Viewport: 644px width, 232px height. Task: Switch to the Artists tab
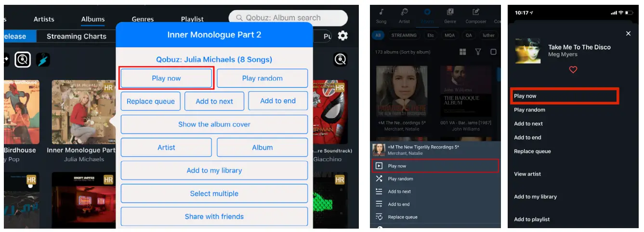click(44, 19)
